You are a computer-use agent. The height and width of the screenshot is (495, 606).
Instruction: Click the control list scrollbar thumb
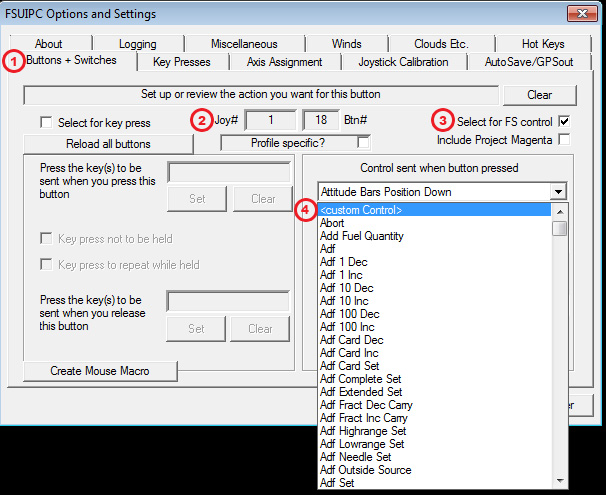560,228
